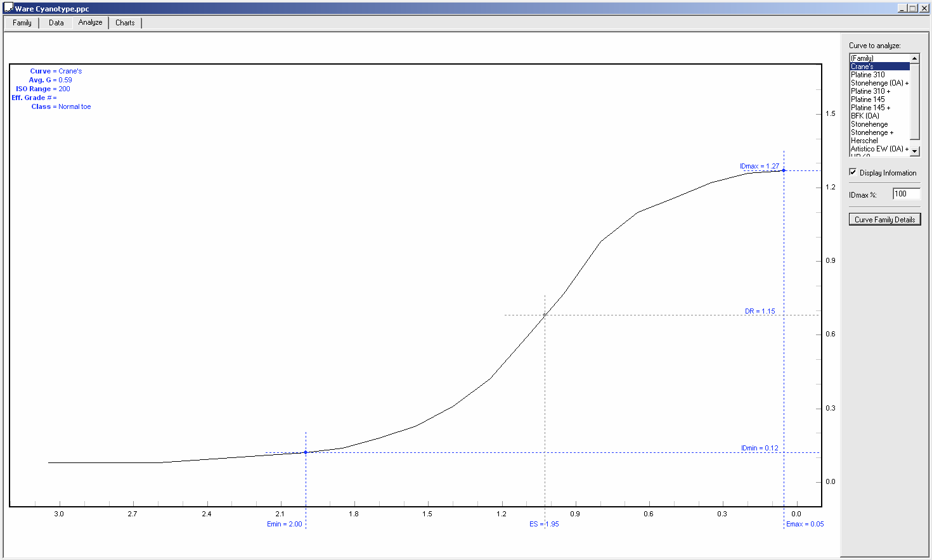Maximize the Ware Cyanotype window
932x560 pixels.
(913, 8)
